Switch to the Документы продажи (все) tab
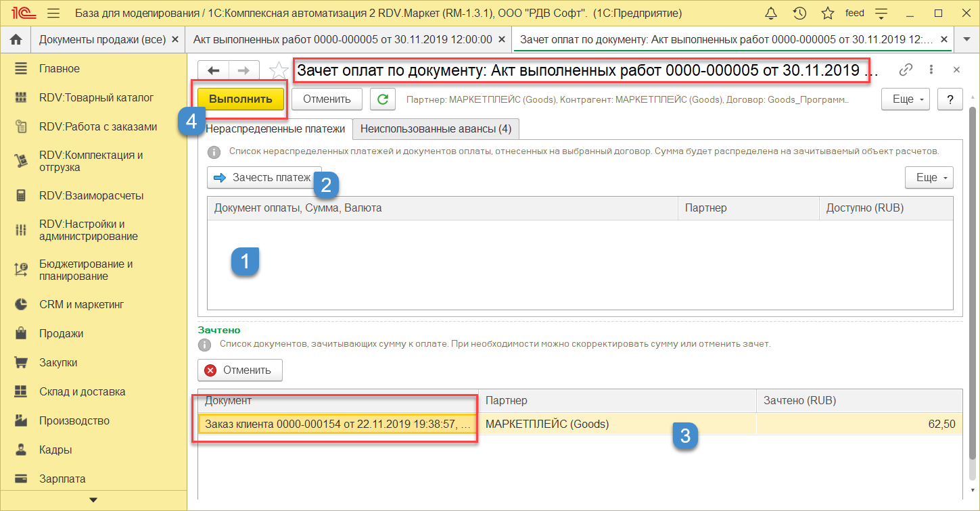This screenshot has height=511, width=980. pyautogui.click(x=102, y=40)
